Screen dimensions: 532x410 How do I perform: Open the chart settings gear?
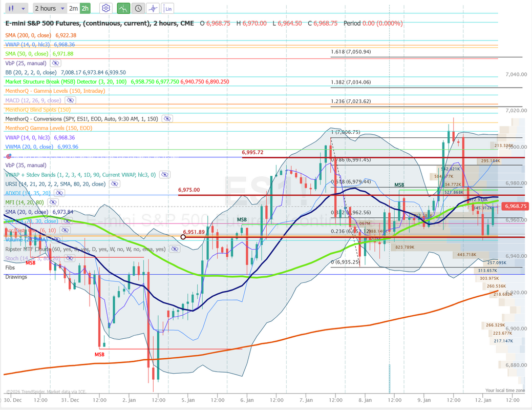point(106,8)
